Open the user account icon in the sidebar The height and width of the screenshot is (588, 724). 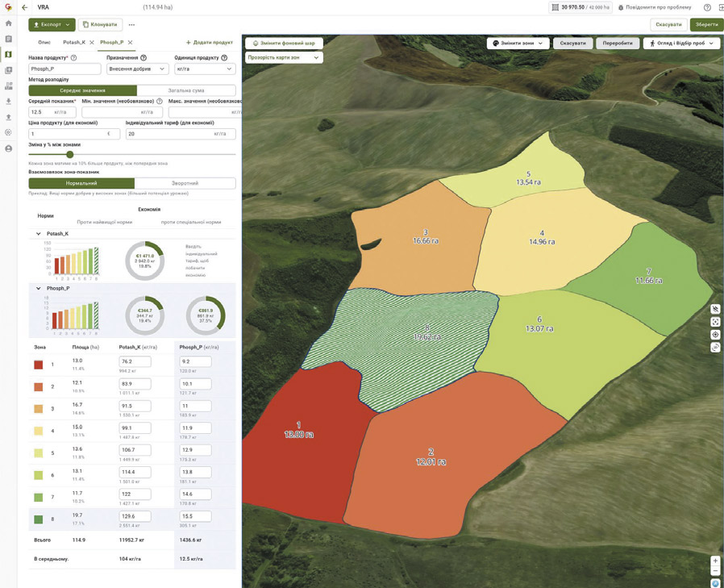coord(9,148)
